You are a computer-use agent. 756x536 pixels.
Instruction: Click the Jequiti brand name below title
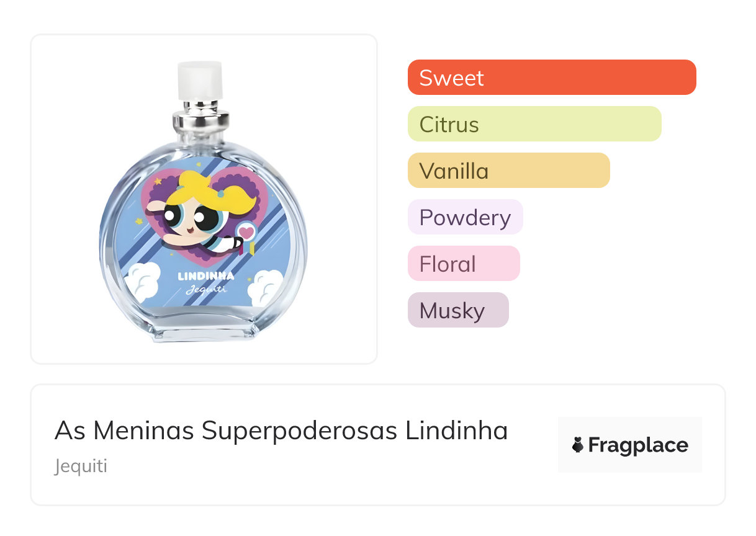point(81,466)
